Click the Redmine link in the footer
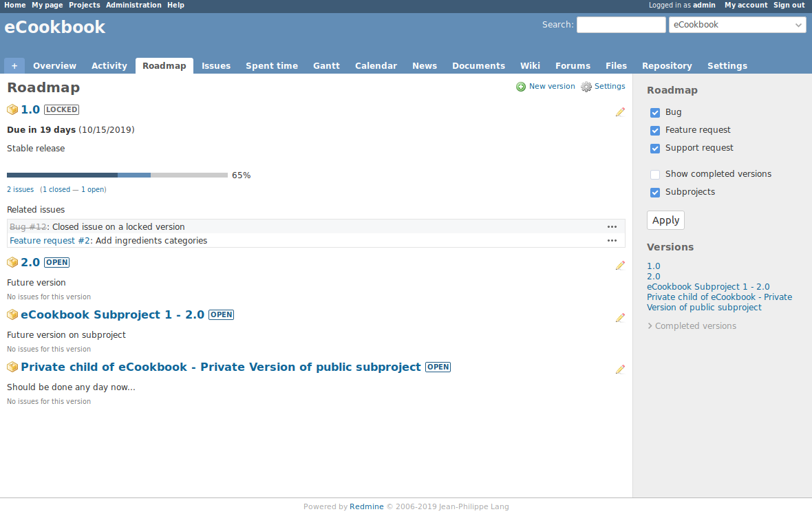This screenshot has height=514, width=812. tap(367, 506)
